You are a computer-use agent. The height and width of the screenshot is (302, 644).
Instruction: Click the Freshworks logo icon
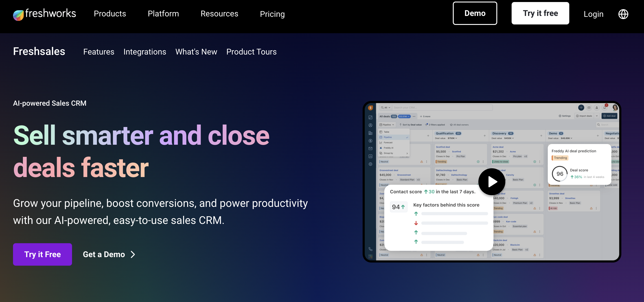click(18, 15)
